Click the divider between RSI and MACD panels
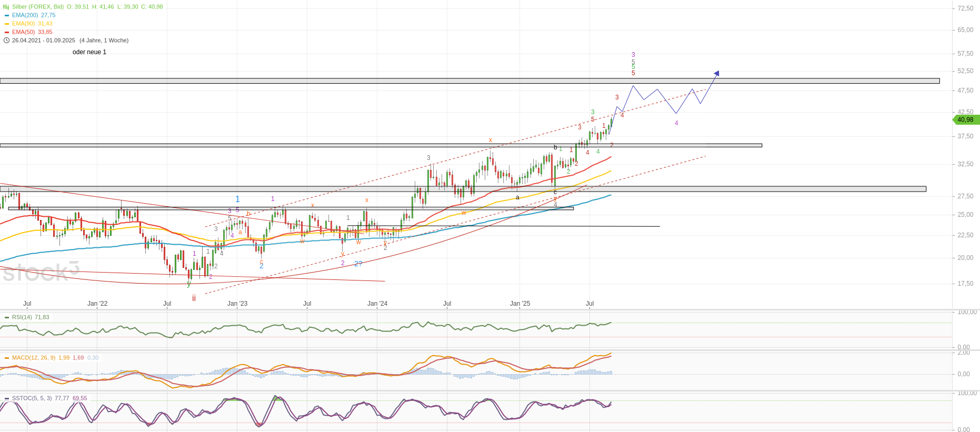The height and width of the screenshot is (432, 980). pos(474,350)
